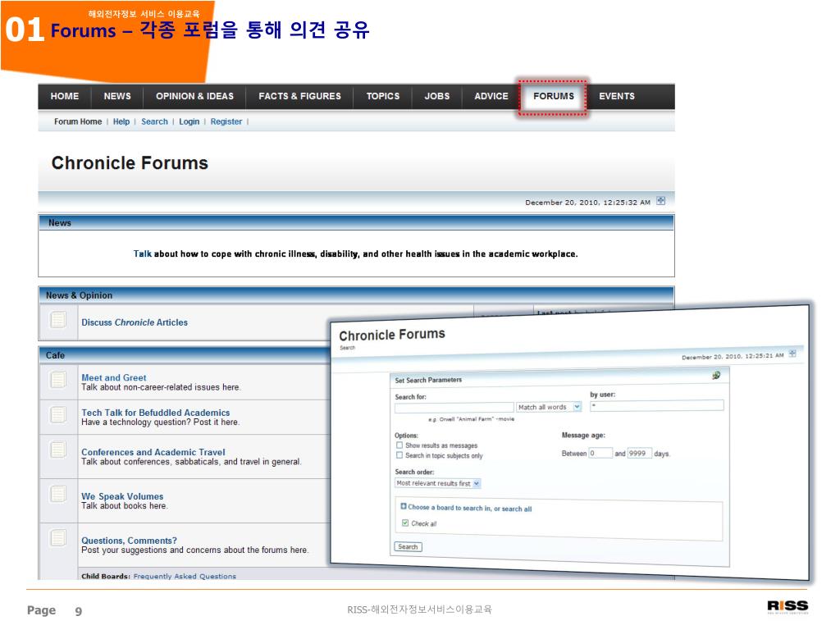The height and width of the screenshot is (630, 840).
Task: Open Frequently Asked Questions child board
Action: pyautogui.click(x=185, y=577)
